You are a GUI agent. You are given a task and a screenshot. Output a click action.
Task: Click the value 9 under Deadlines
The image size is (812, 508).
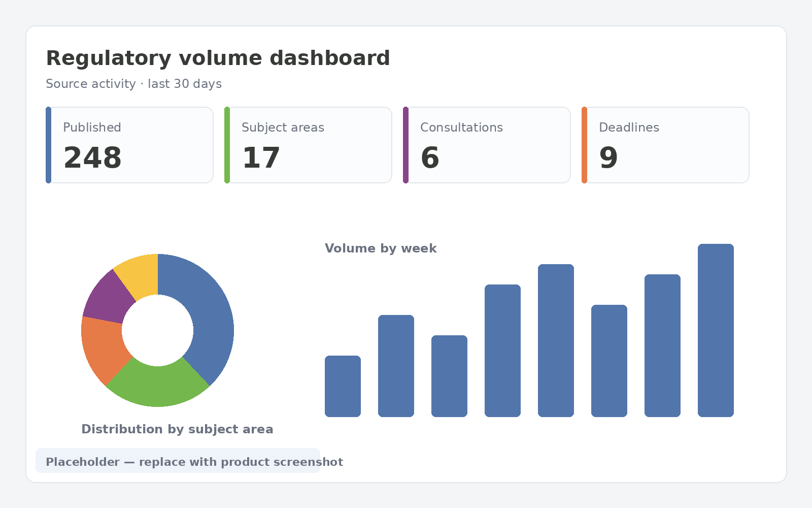tap(608, 158)
